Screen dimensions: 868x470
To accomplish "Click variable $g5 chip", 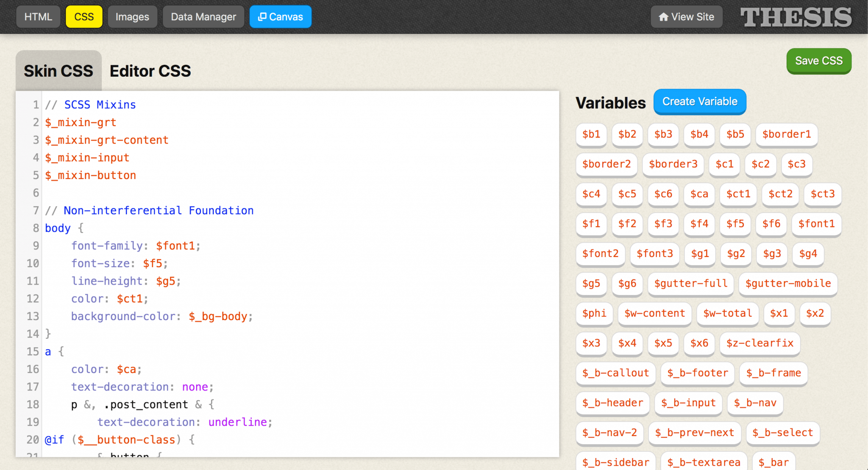I will click(591, 284).
